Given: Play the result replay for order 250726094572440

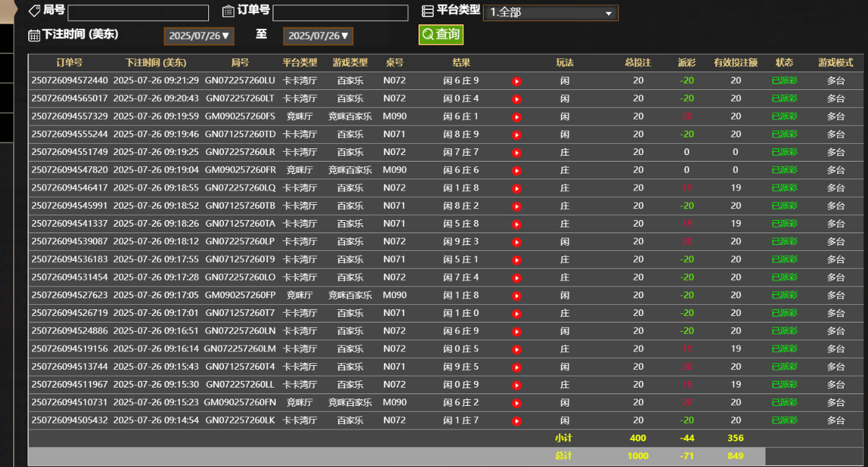Looking at the screenshot, I should click(x=516, y=80).
